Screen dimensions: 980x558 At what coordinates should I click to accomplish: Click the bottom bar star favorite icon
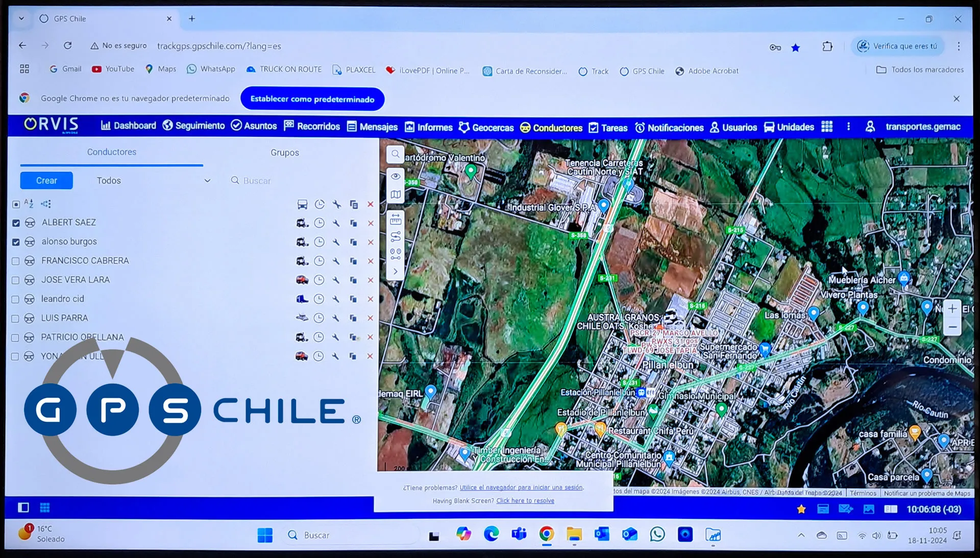tap(801, 509)
